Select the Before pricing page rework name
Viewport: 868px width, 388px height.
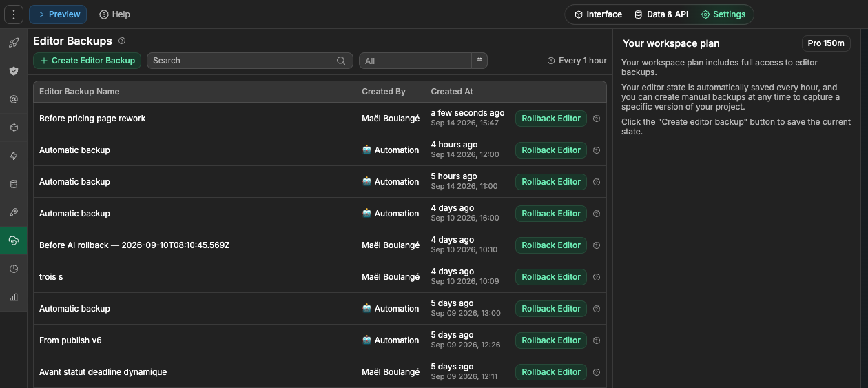tap(92, 119)
